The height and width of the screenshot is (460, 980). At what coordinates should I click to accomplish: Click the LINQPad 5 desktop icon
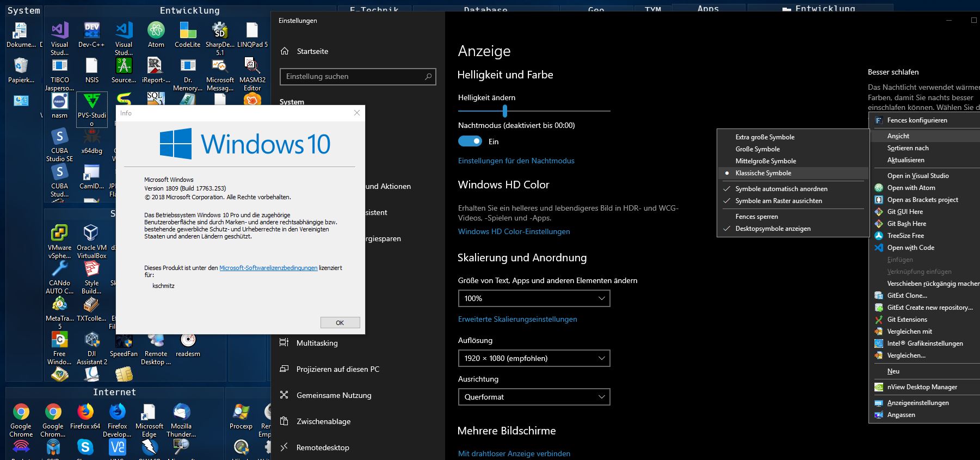[x=252, y=35]
